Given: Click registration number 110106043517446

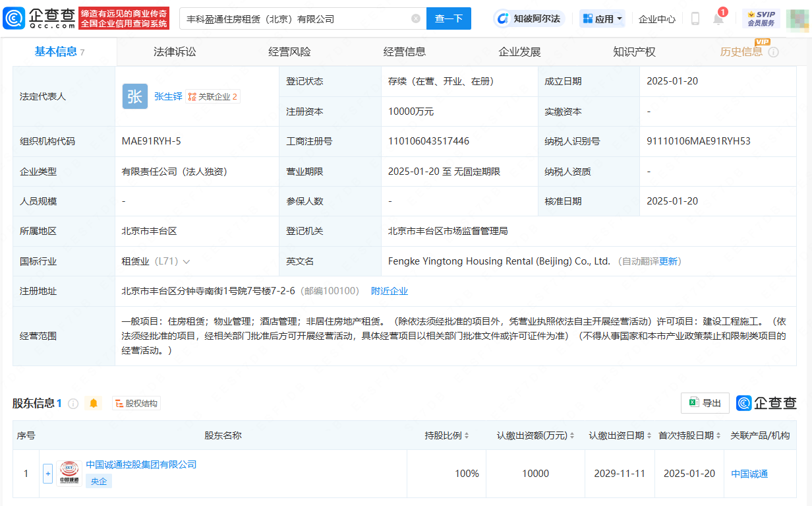Looking at the screenshot, I should click(429, 141).
